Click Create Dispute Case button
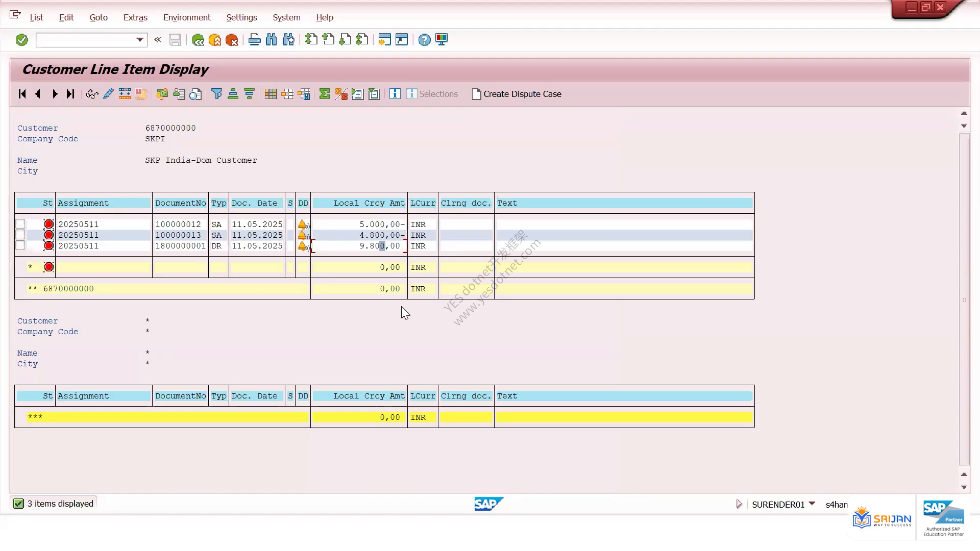Image resolution: width=980 pixels, height=551 pixels. (517, 94)
